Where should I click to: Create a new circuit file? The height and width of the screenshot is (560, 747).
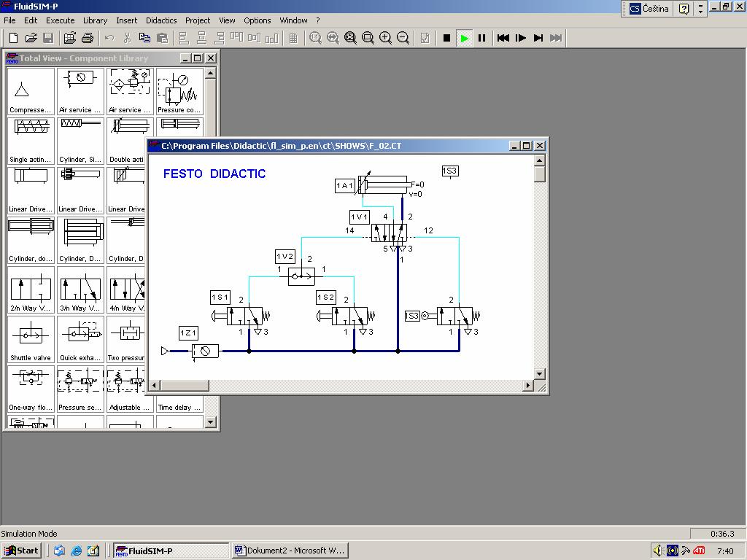13,38
